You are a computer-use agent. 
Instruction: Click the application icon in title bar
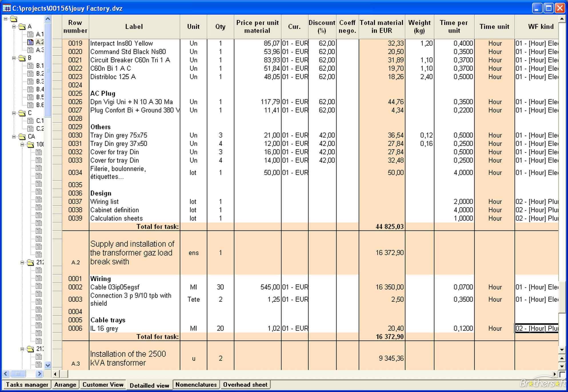6,8
